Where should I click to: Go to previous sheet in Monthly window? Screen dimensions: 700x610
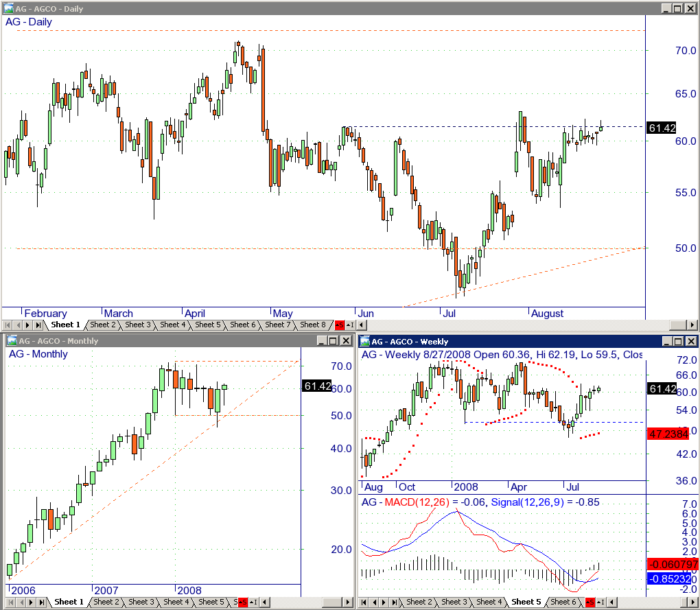(21, 602)
